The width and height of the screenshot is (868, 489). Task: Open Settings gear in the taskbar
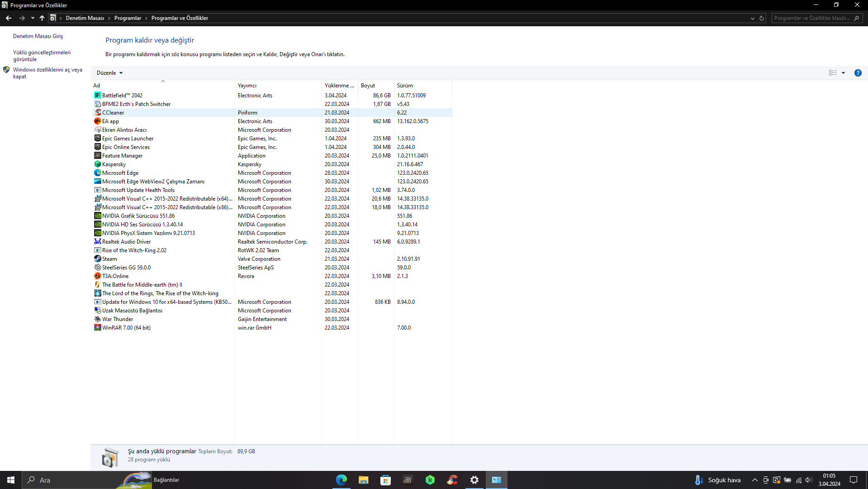pyautogui.click(x=474, y=480)
